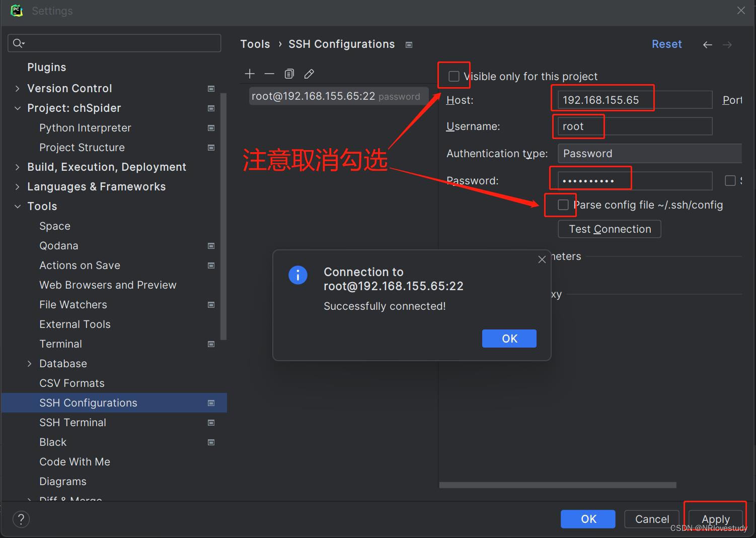
Task: Open the Authentication type dropdown
Action: (x=649, y=153)
